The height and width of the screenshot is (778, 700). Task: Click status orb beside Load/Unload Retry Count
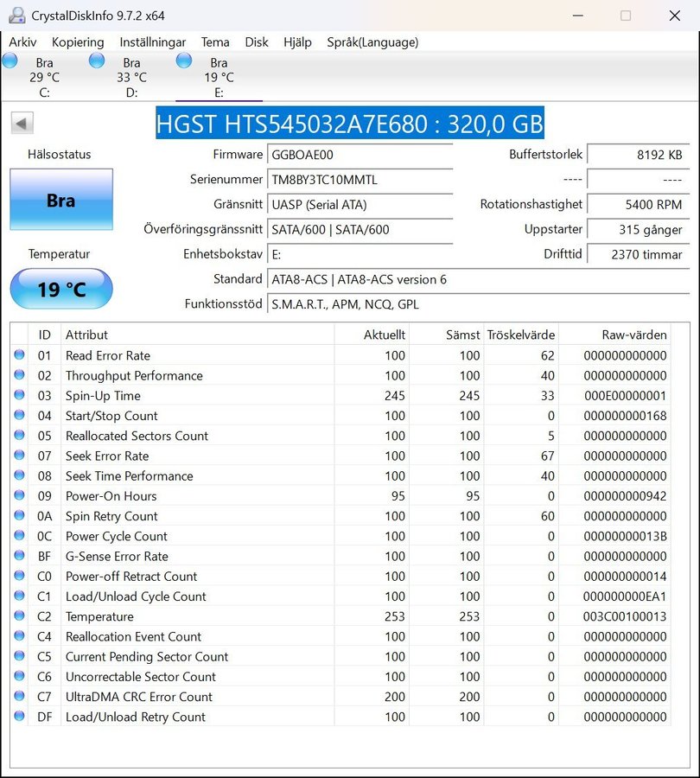(19, 717)
